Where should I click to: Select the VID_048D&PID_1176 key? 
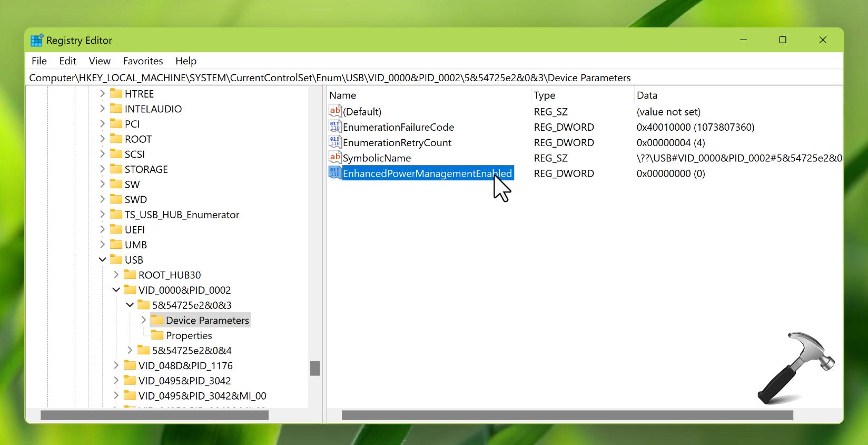(x=185, y=365)
